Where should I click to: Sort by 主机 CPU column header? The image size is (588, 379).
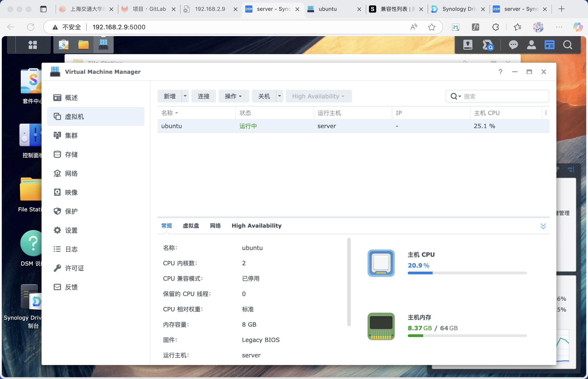(x=506, y=113)
